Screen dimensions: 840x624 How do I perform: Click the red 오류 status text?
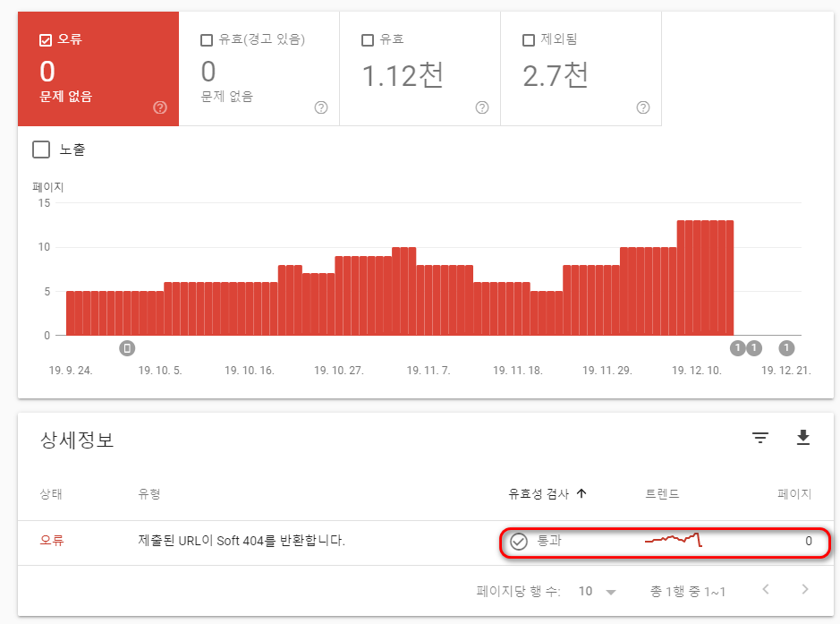pos(52,541)
